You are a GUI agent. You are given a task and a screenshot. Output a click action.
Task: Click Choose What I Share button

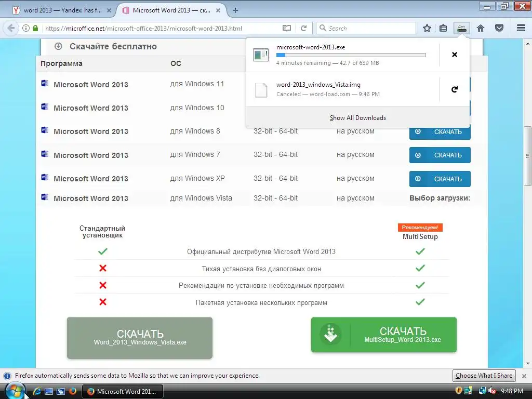click(484, 376)
